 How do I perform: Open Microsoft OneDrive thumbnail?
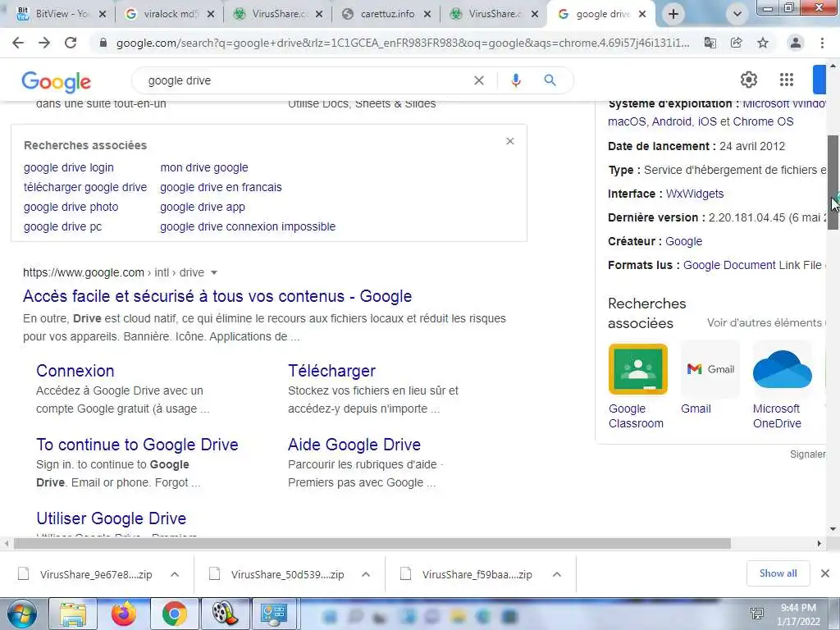[782, 369]
